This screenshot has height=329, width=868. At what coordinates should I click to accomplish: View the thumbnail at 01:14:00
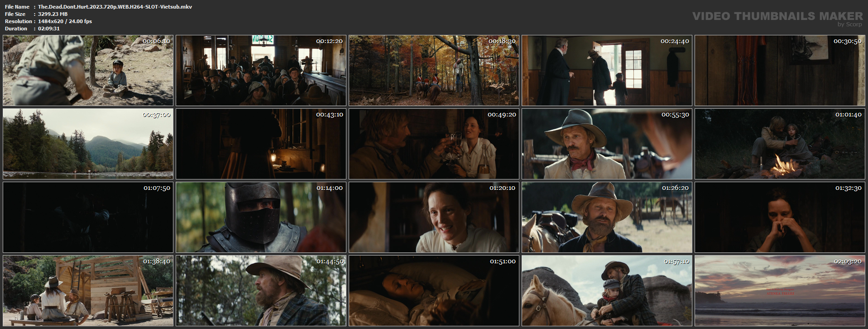[261, 217]
